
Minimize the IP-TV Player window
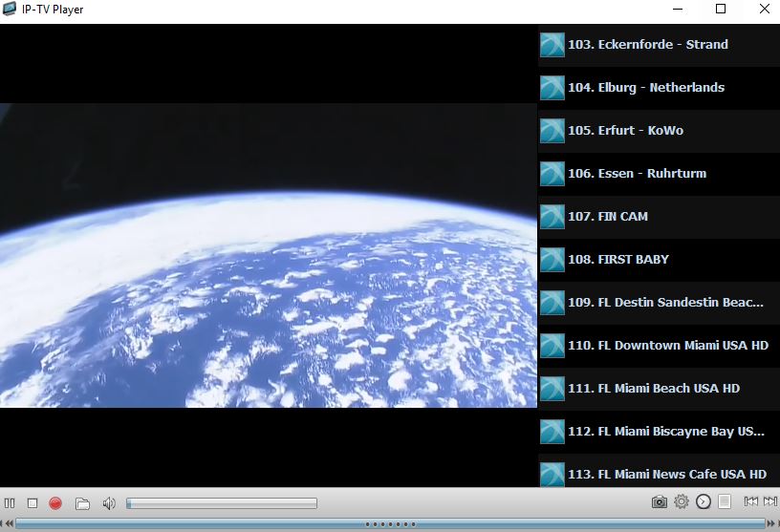(x=678, y=9)
